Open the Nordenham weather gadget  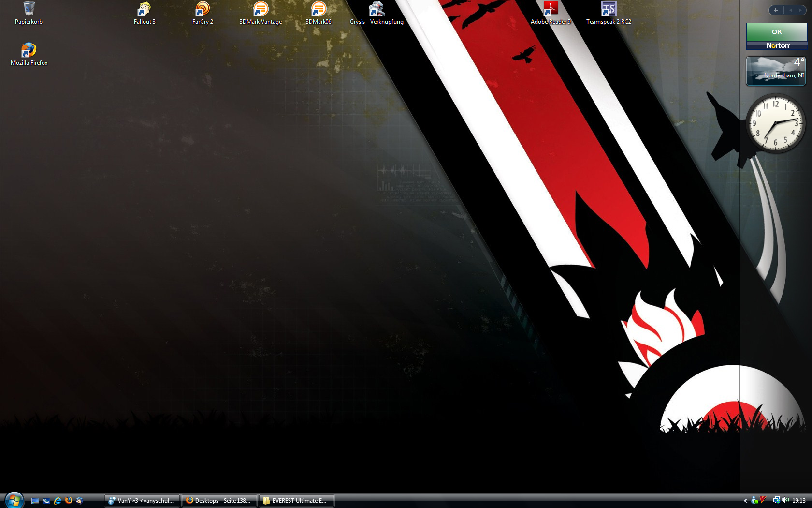tap(776, 71)
